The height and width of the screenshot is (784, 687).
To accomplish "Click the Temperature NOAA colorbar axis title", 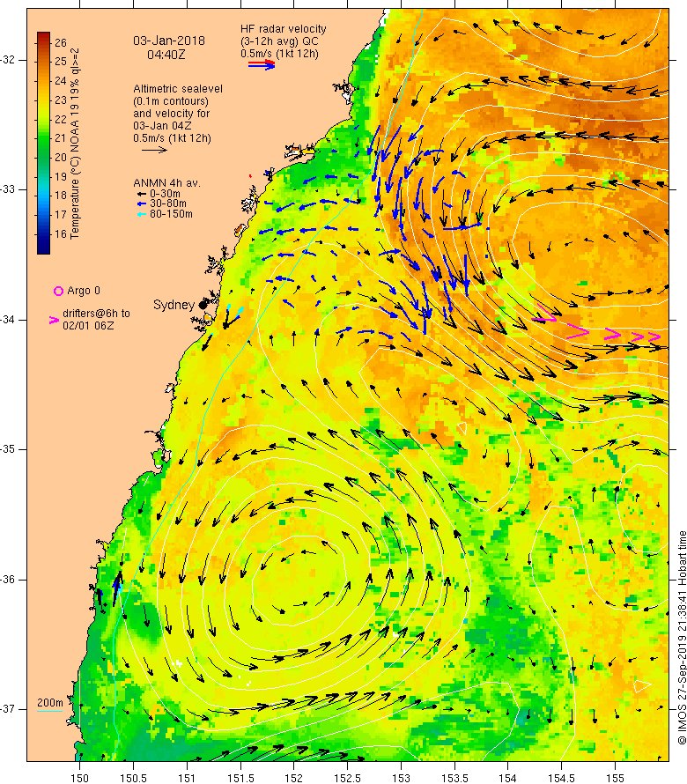I will (75, 144).
